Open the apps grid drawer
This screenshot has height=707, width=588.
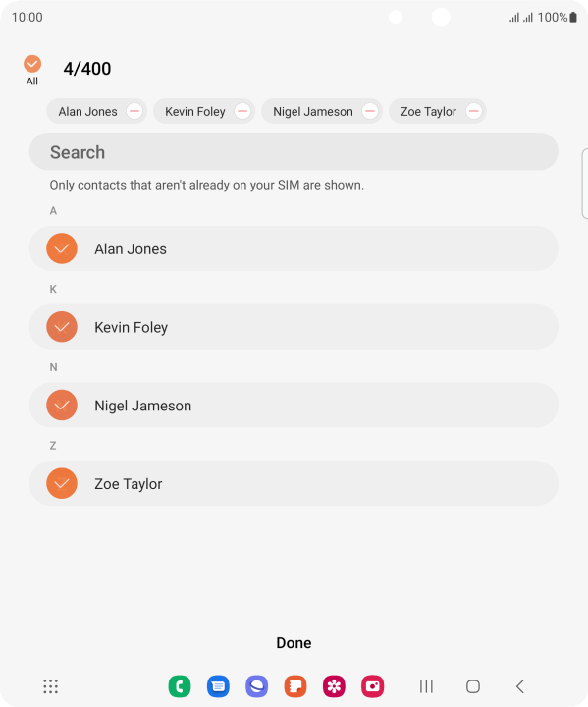[50, 686]
